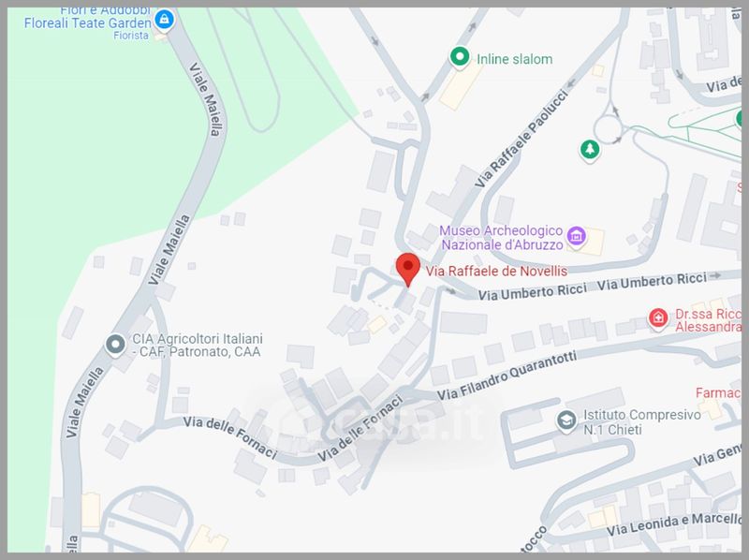This screenshot has height=560, width=749.
Task: Open the Museo Archeologico purple museum icon
Action: pyautogui.click(x=576, y=237)
